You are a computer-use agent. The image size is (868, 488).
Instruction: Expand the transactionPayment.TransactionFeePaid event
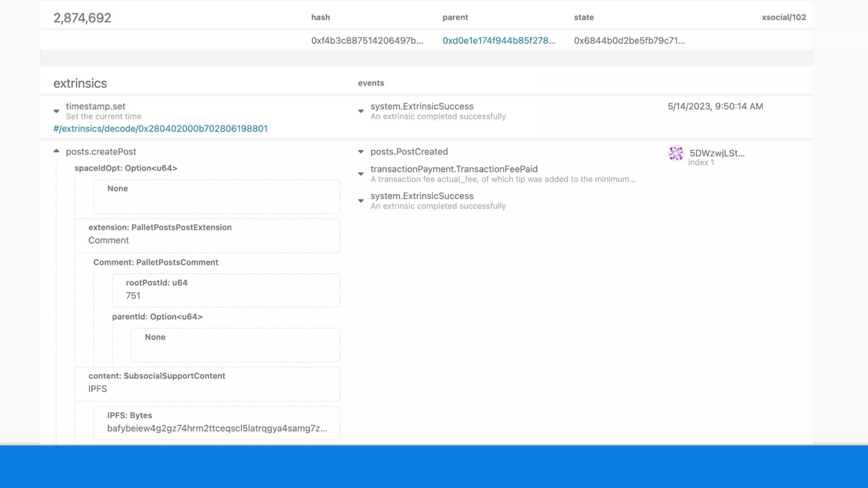(361, 174)
